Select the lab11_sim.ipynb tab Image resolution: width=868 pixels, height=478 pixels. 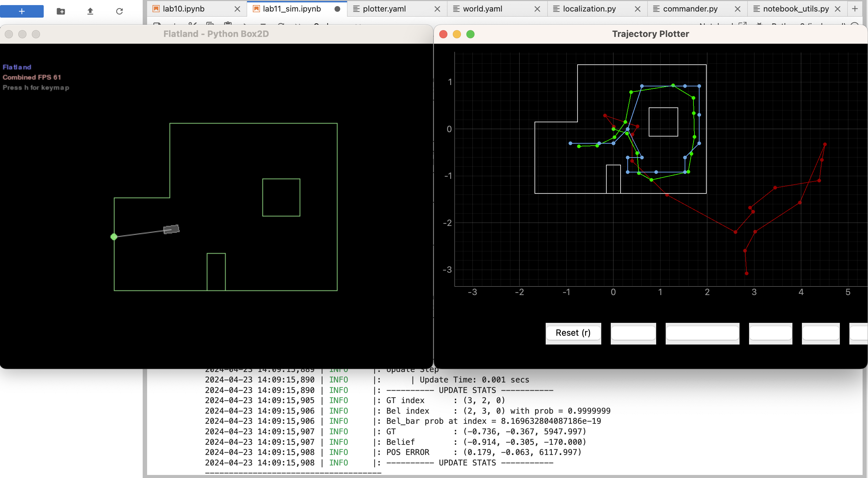[292, 9]
